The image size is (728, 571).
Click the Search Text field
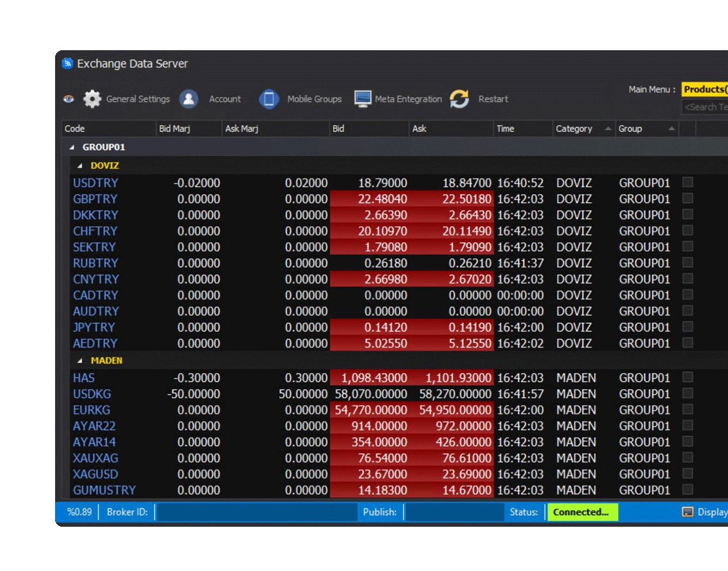[x=705, y=107]
